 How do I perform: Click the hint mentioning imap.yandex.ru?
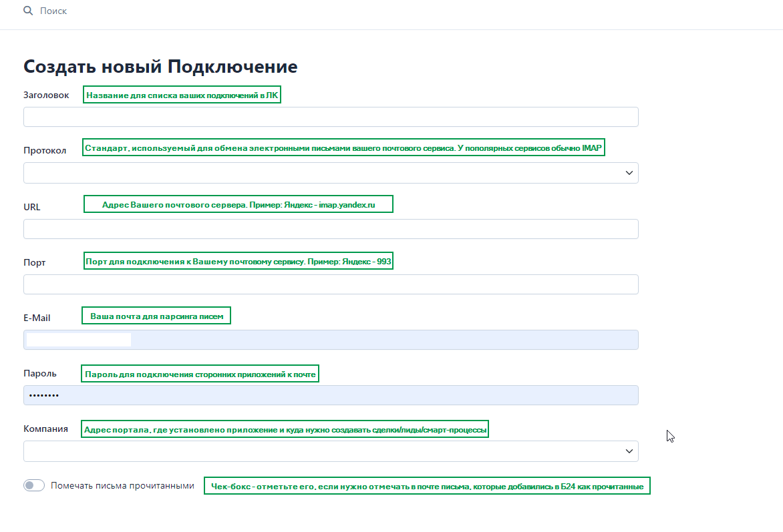(238, 204)
